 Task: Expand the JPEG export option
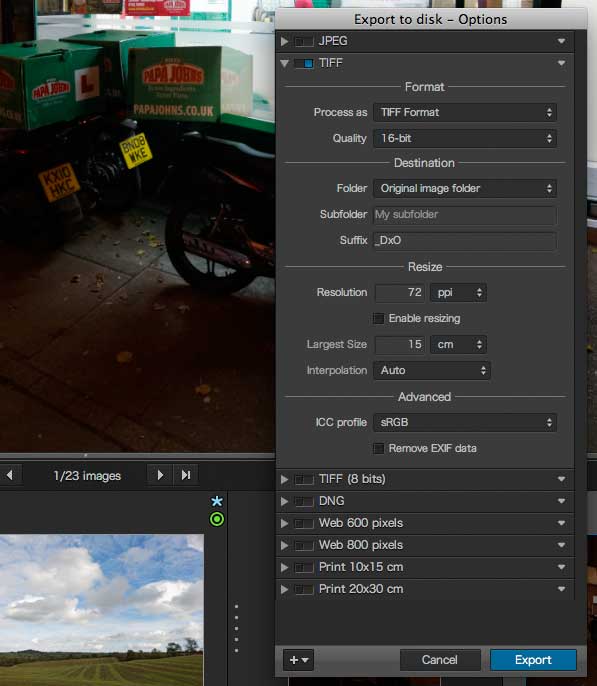click(x=284, y=42)
